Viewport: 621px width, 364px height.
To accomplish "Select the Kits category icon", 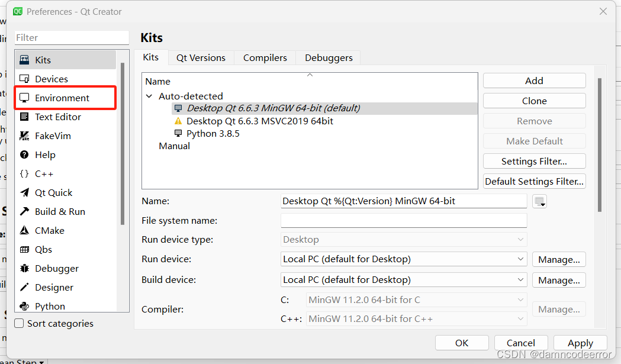I will click(x=24, y=60).
